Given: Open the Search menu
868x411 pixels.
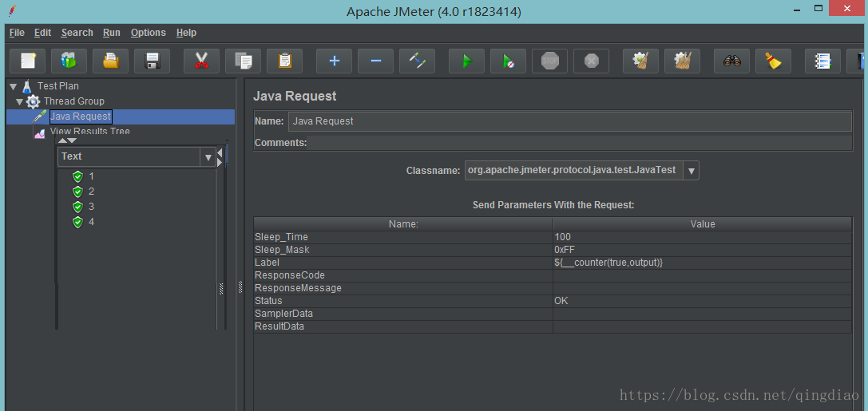Looking at the screenshot, I should tap(77, 33).
